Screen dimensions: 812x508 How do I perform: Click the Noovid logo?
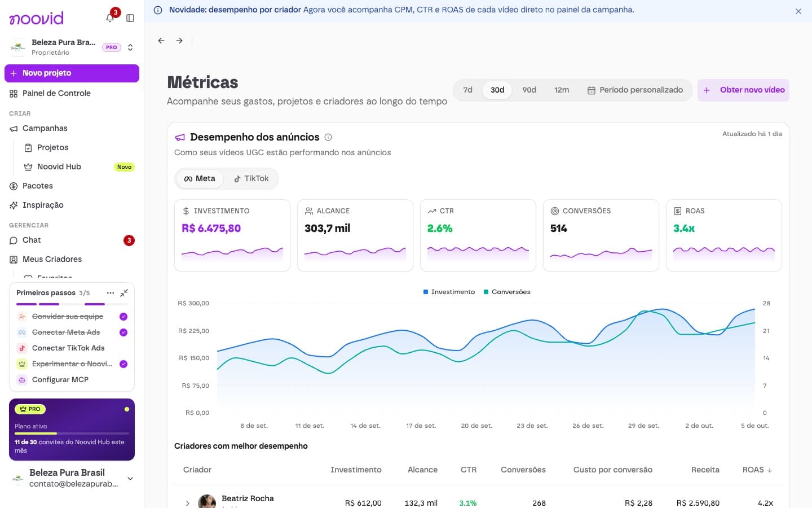pyautogui.click(x=37, y=18)
